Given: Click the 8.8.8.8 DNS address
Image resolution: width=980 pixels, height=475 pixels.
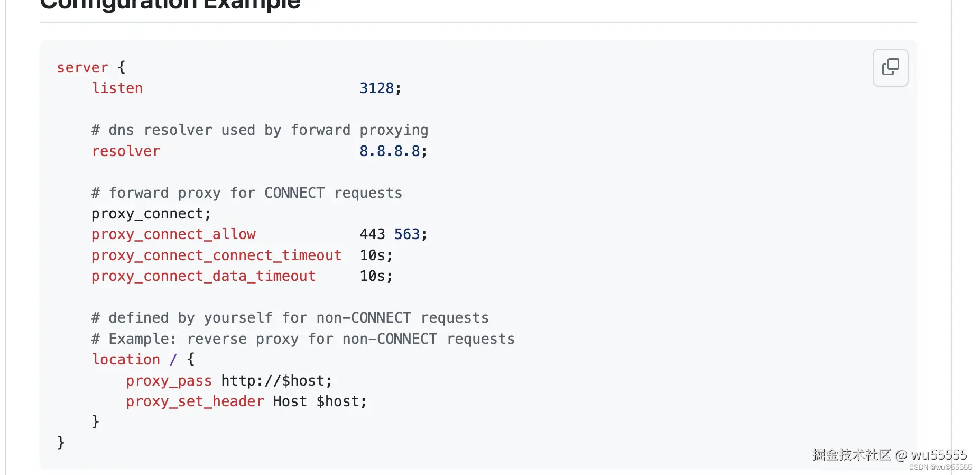Looking at the screenshot, I should click(390, 151).
